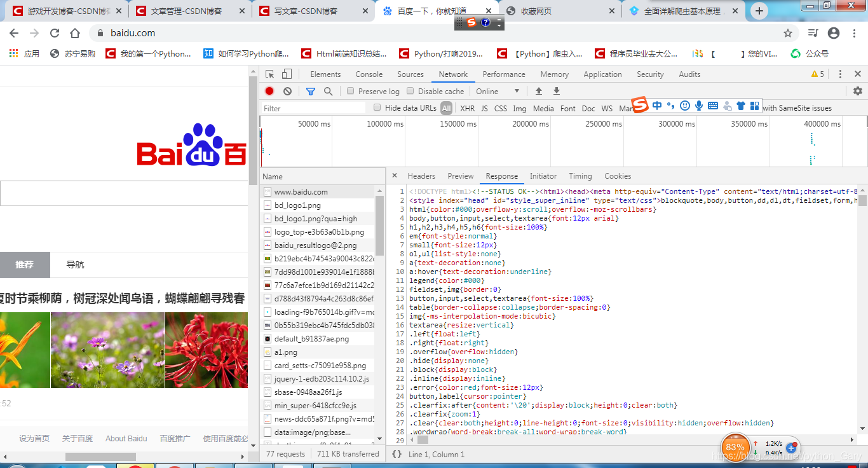Select bd_logo1.png request
This screenshot has height=468, width=868.
[x=317, y=205]
